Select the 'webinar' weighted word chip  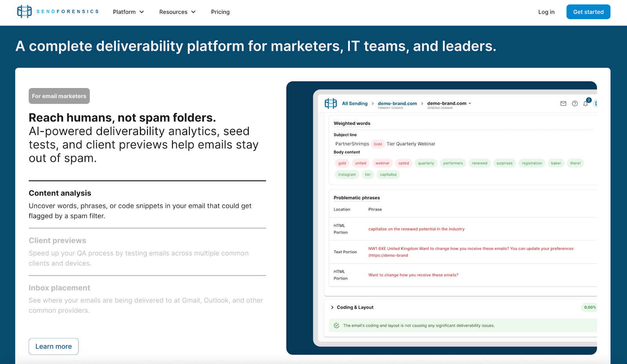pos(382,163)
